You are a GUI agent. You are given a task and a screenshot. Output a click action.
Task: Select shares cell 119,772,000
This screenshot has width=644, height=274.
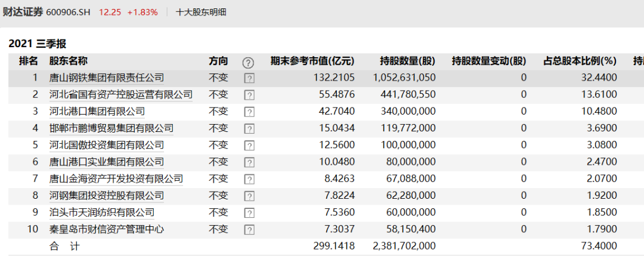408,128
